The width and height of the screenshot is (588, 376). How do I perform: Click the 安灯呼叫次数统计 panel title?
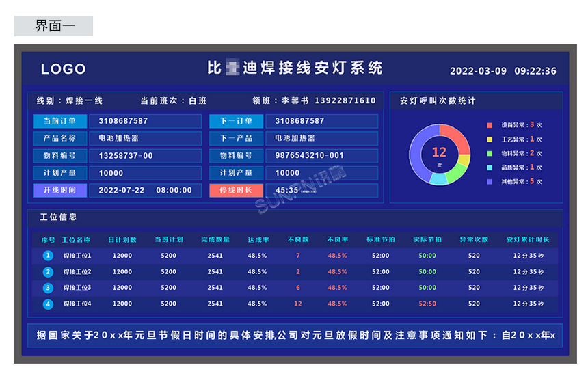click(438, 101)
